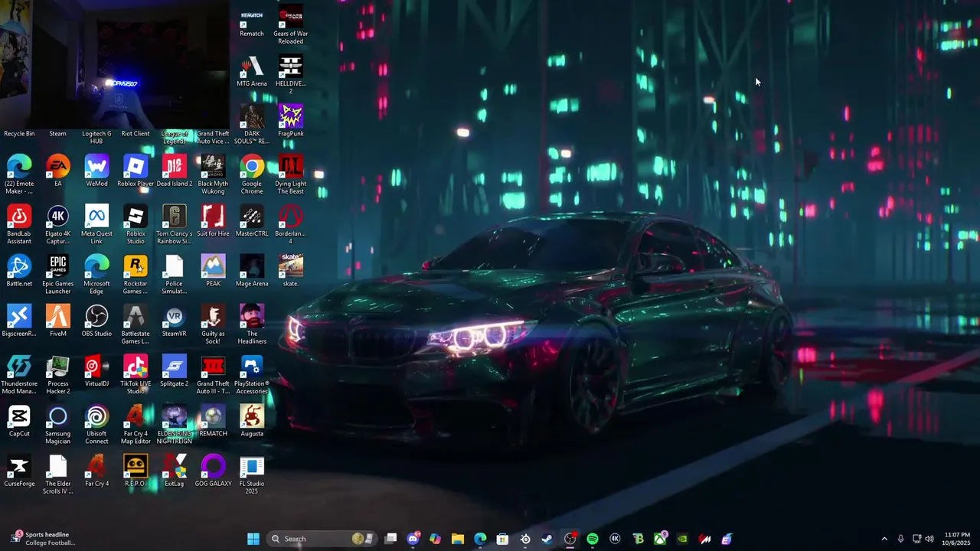Select the Battle.net desktop icon
This screenshot has width=980, height=551.
[x=19, y=270]
